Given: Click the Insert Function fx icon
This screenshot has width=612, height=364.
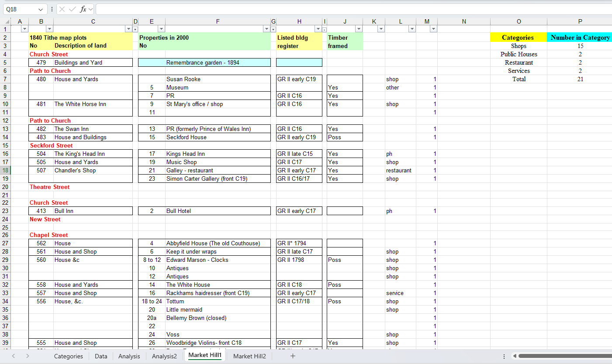Looking at the screenshot, I should coord(83,9).
